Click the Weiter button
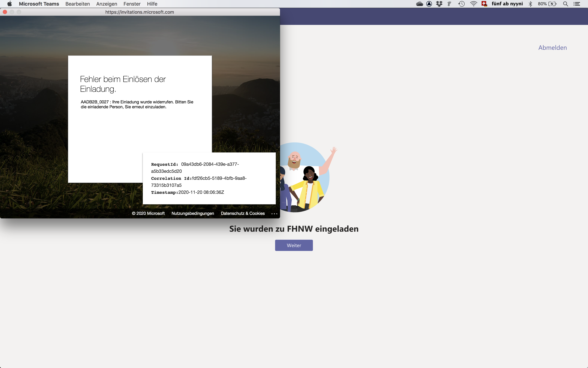 (x=294, y=245)
